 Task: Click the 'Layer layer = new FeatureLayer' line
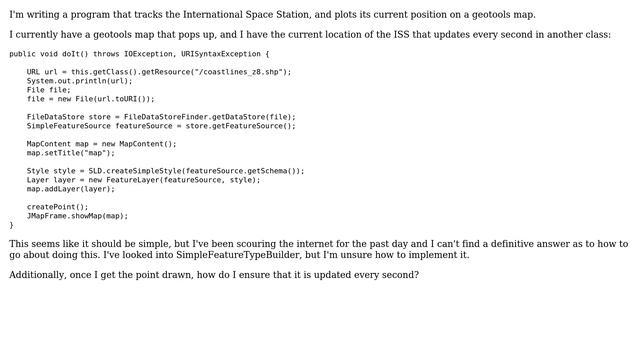pyautogui.click(x=143, y=180)
